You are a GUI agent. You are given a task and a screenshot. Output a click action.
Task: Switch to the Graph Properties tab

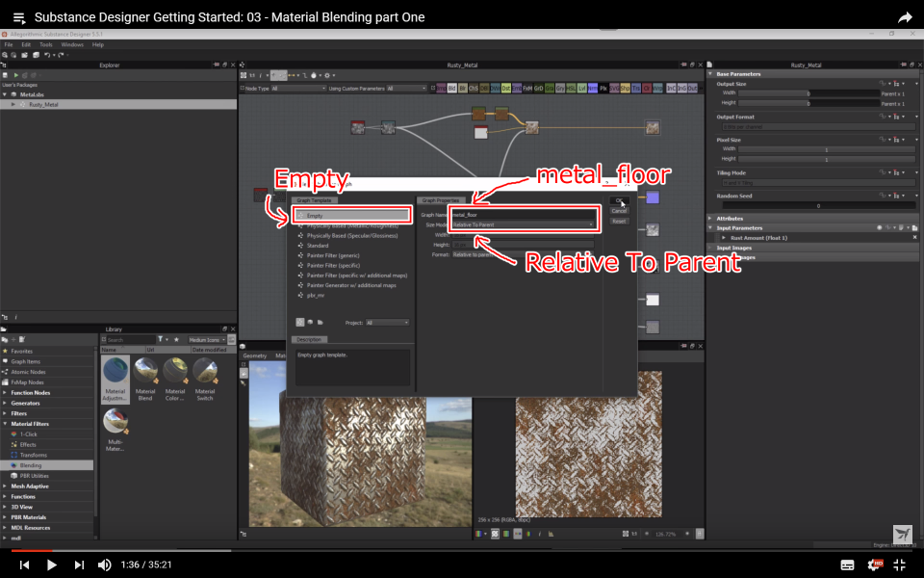tap(440, 200)
